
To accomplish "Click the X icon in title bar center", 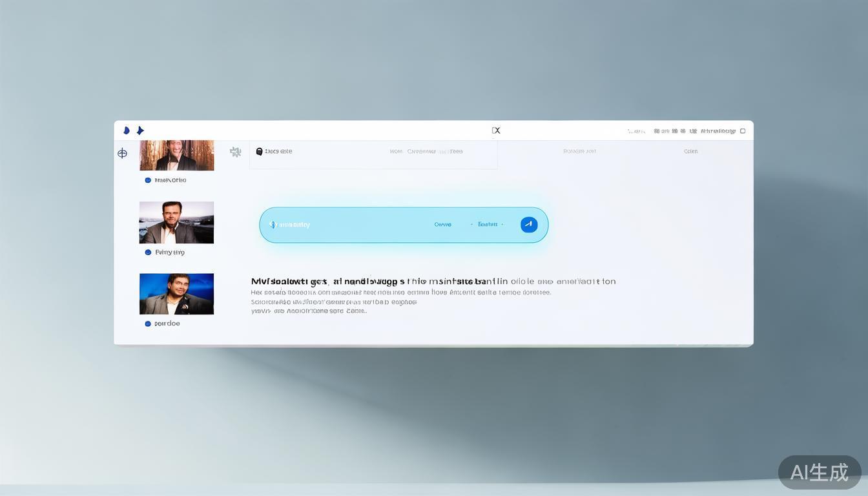I will point(496,130).
